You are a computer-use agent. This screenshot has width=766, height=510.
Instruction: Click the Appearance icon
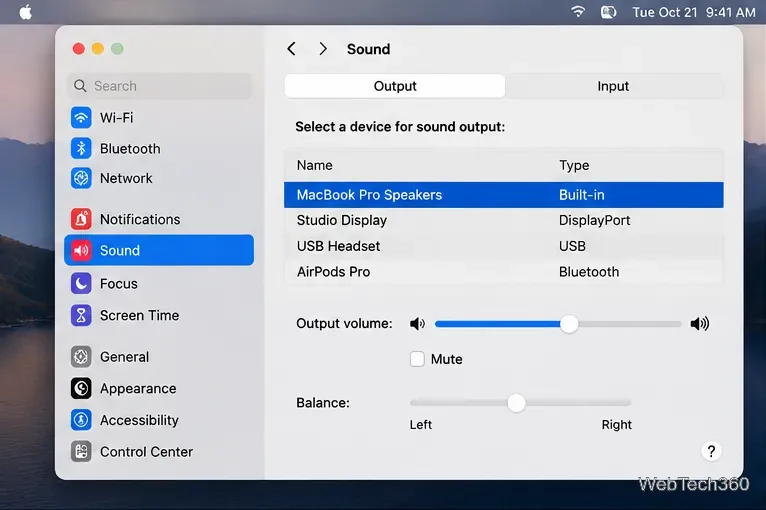coord(81,389)
